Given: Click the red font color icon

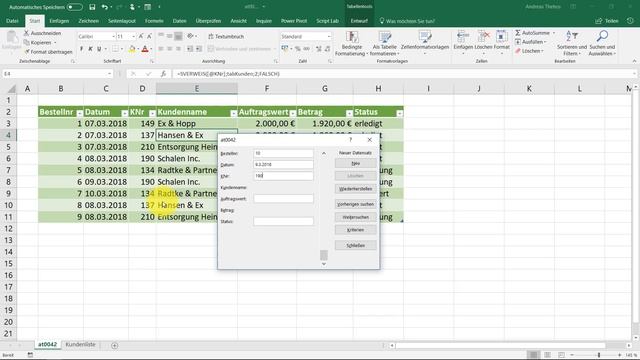Looking at the screenshot, I should point(145,49).
